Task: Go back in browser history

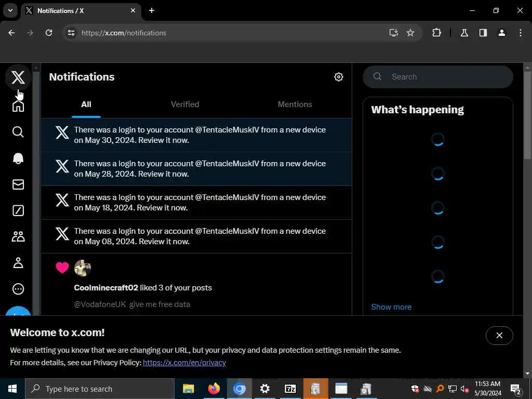Action: [x=11, y=33]
